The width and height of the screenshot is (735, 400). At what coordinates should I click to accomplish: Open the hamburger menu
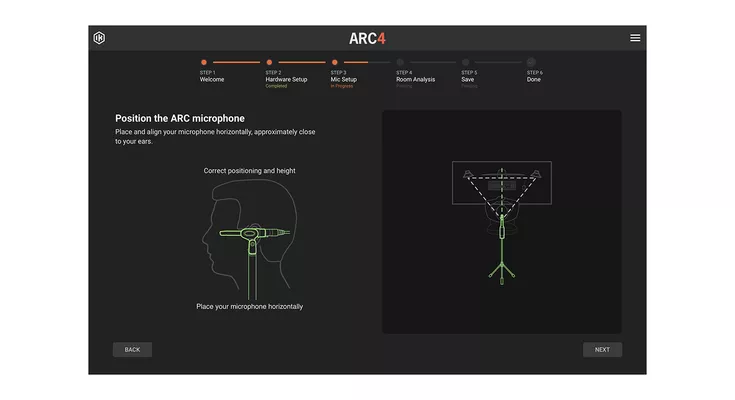click(x=635, y=38)
